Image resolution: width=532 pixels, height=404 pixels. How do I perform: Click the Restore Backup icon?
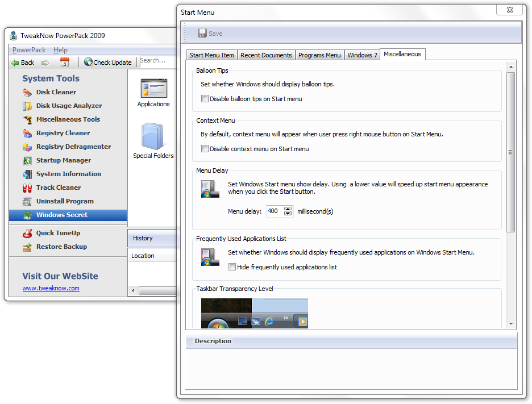27,247
